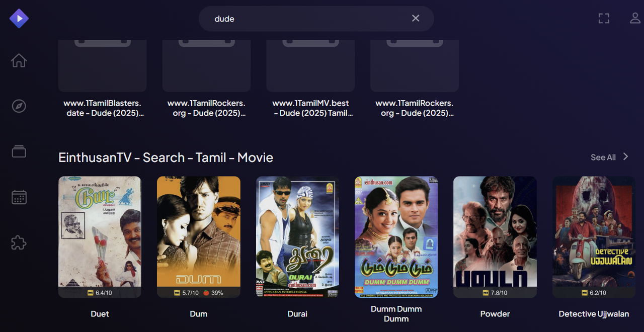Select the 'Powder' title text

click(495, 314)
